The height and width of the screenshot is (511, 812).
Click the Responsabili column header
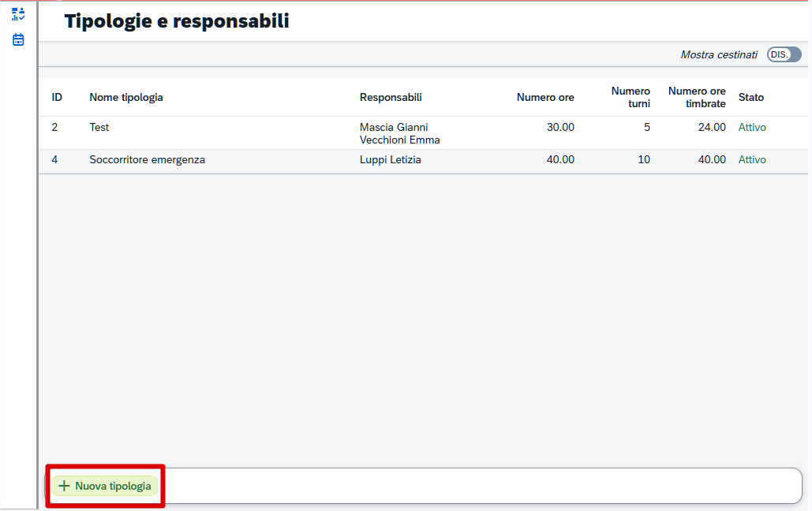pyautogui.click(x=391, y=98)
